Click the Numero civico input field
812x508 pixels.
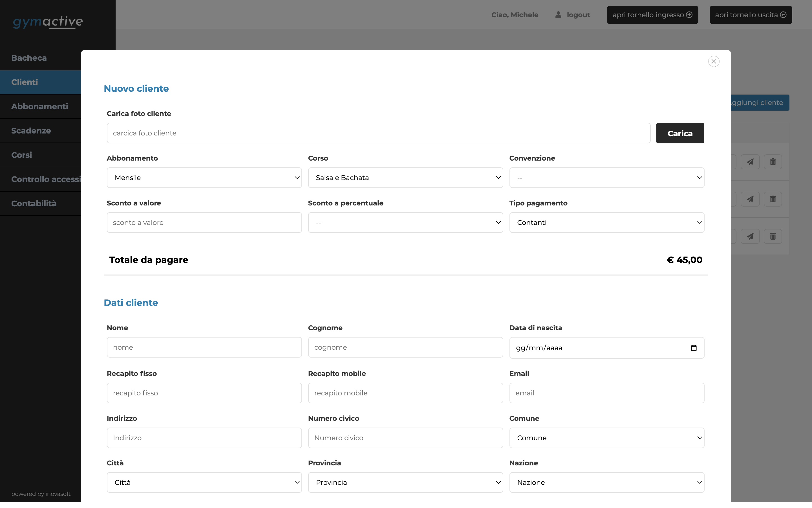(x=405, y=438)
